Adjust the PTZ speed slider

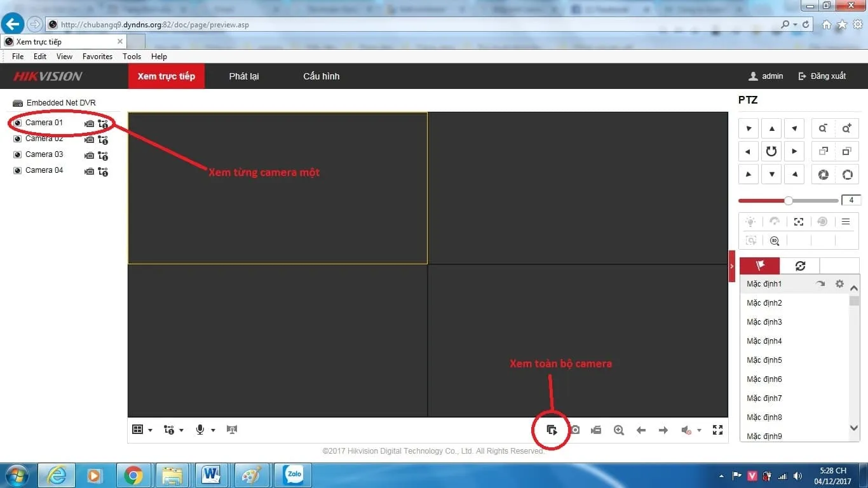[x=789, y=200]
